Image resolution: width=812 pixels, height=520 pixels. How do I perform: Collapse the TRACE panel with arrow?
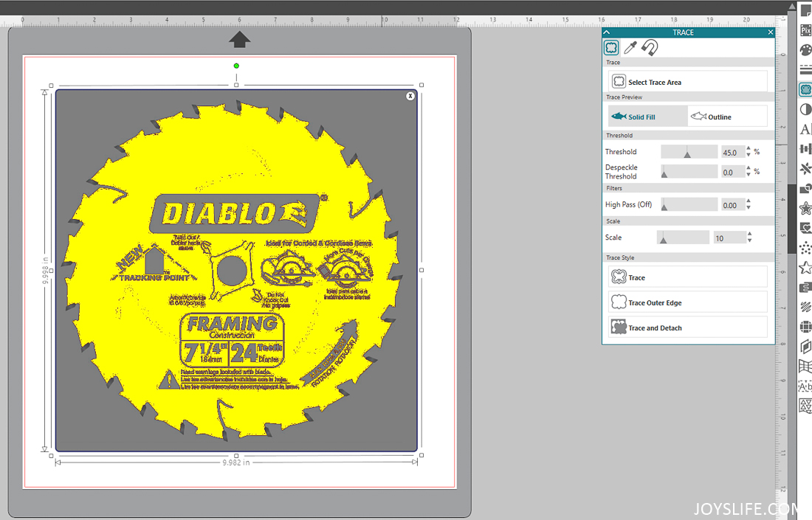click(607, 32)
